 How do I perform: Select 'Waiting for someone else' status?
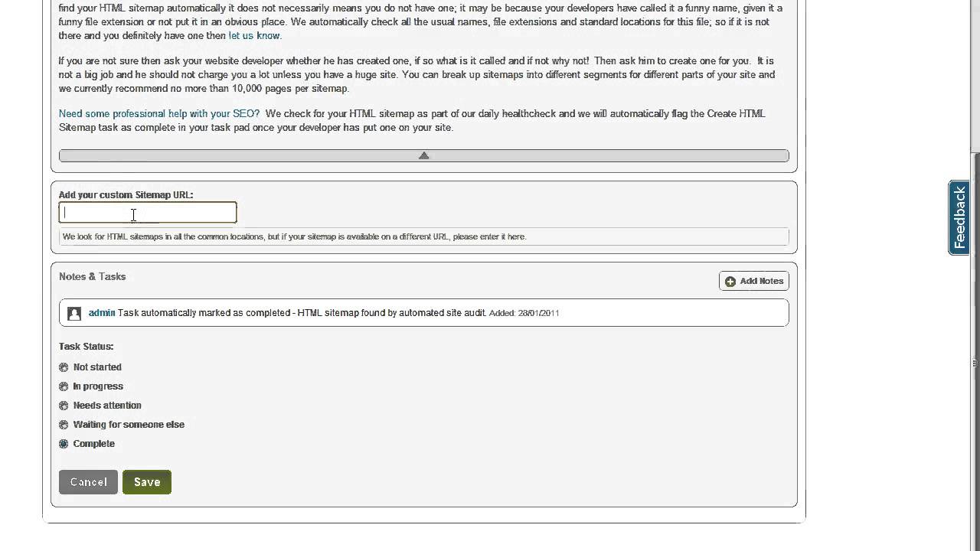64,425
